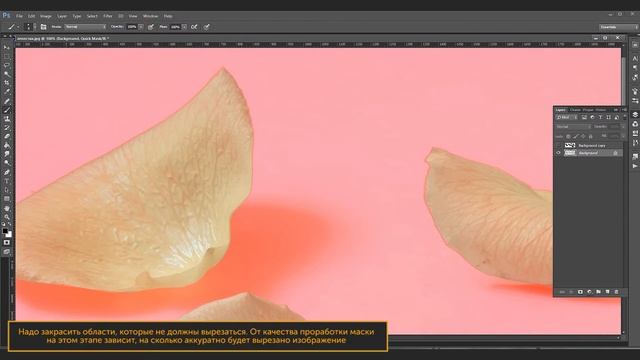The image size is (640, 360).
Task: Open the Flow slider arrow
Action: coord(184,27)
